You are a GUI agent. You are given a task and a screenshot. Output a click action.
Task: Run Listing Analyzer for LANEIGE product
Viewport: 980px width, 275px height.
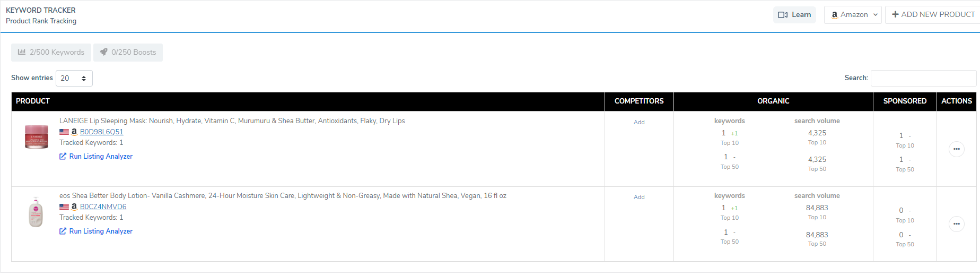tap(101, 156)
